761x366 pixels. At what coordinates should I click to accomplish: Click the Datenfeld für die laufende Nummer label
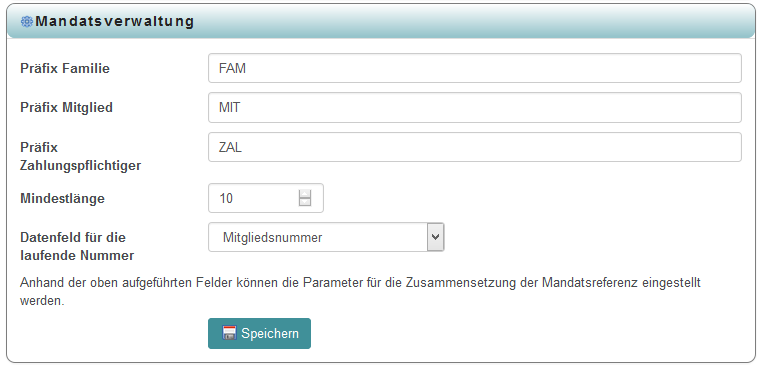pos(77,247)
